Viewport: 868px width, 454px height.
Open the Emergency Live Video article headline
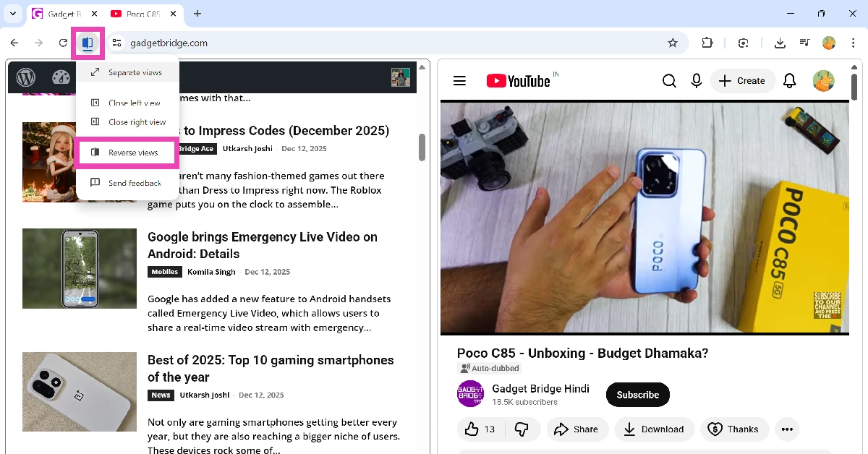[x=263, y=245]
